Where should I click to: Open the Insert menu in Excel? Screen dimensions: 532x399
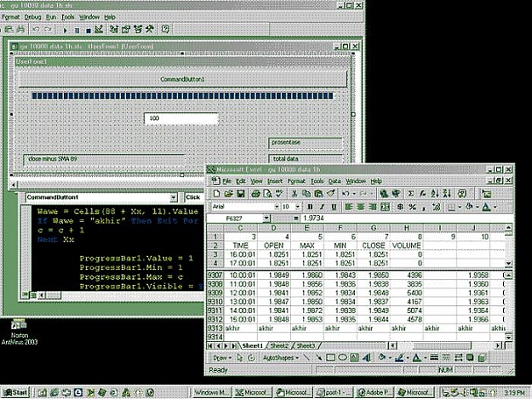coord(274,181)
